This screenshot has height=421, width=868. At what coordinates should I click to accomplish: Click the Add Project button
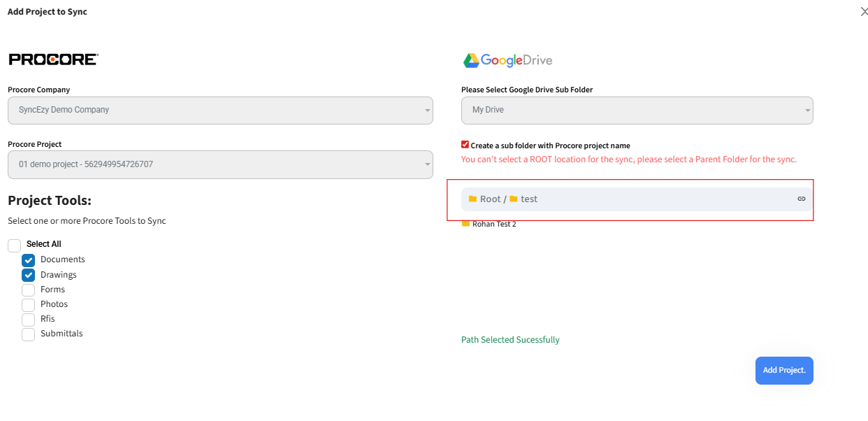[x=784, y=371]
